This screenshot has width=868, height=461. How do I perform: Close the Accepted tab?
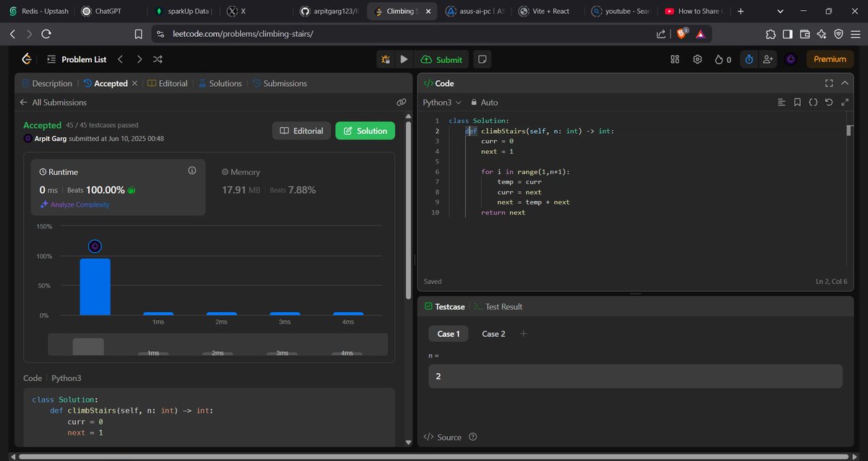click(x=135, y=83)
